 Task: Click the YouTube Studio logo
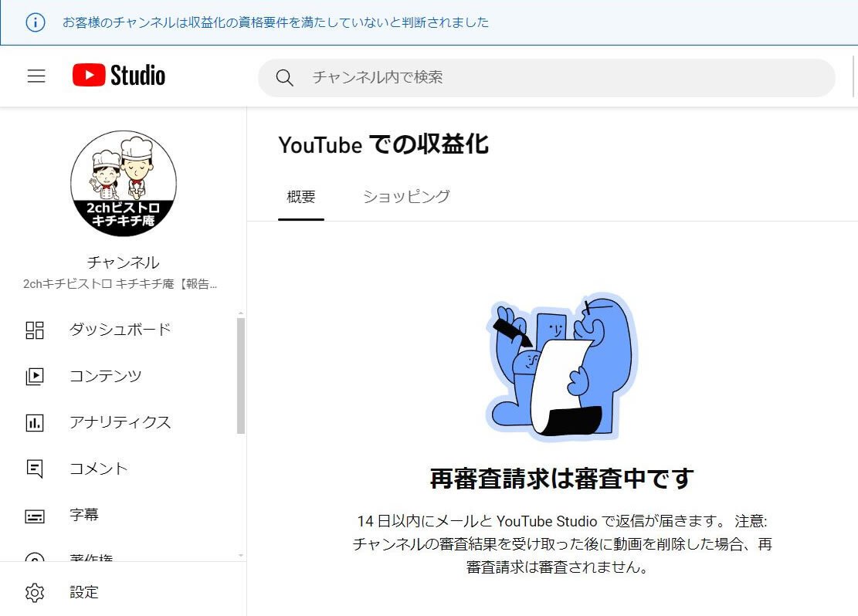[119, 75]
